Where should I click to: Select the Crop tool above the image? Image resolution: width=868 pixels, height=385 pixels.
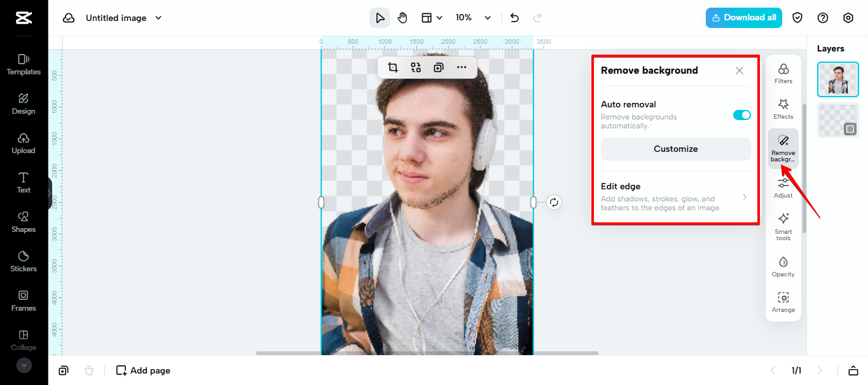pos(394,67)
